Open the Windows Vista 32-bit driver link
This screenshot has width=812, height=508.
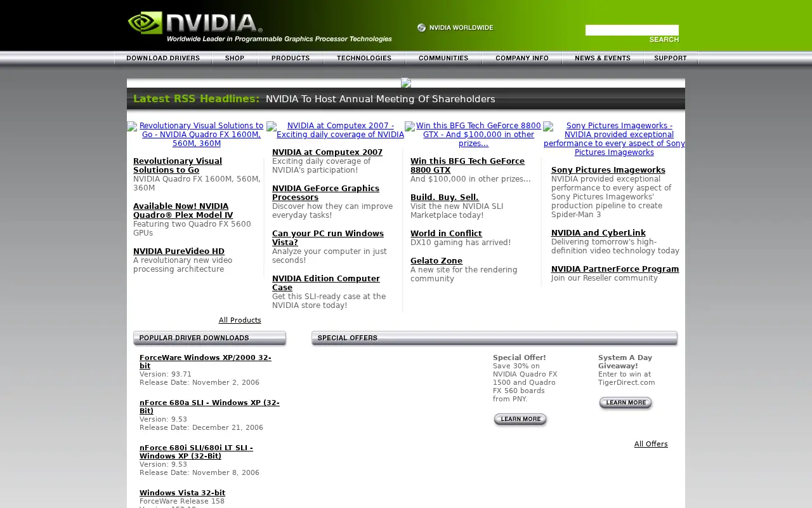[x=182, y=493]
